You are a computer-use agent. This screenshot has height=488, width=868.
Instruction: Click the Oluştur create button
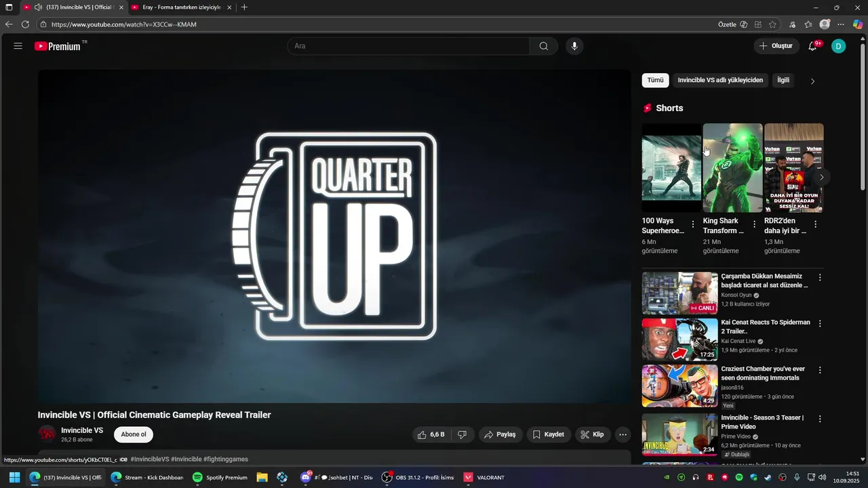(x=776, y=46)
